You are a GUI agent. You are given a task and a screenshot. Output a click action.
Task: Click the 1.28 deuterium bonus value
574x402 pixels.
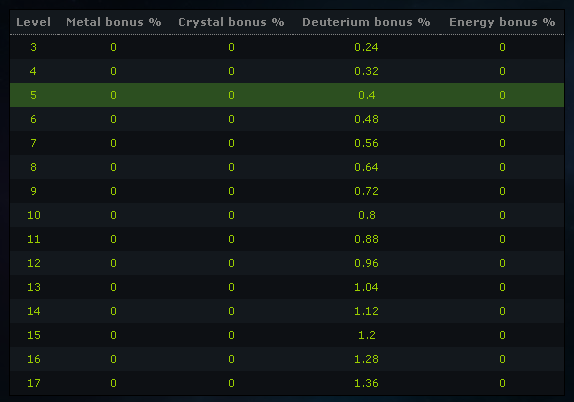366,359
